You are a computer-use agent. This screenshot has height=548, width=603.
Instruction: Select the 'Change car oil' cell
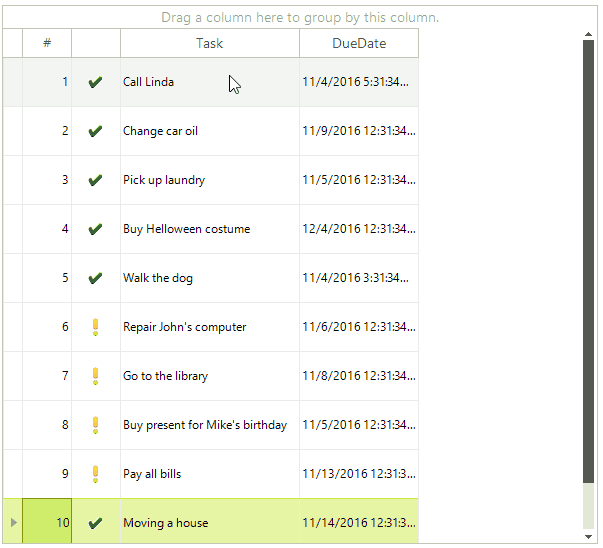(x=210, y=131)
